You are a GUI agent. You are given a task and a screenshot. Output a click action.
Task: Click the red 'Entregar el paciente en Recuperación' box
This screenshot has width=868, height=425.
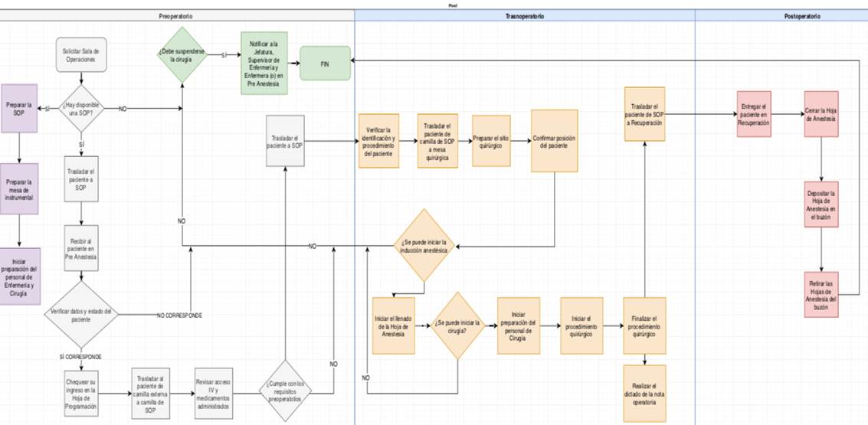pyautogui.click(x=754, y=114)
